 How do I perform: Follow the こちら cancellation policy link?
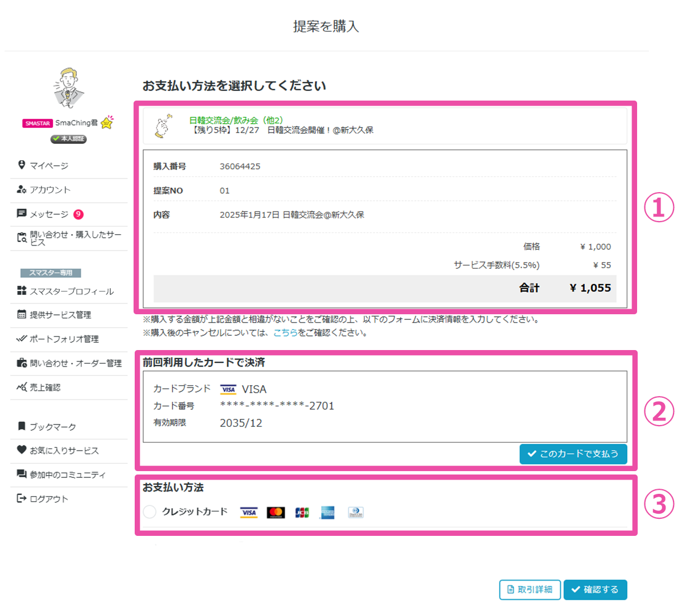point(285,332)
